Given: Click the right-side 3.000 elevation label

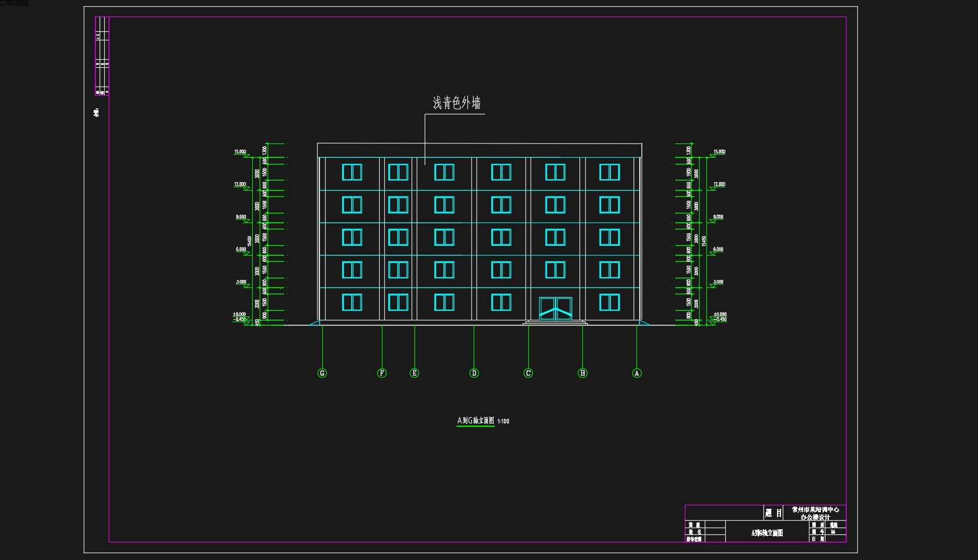Looking at the screenshot, I should coord(718,282).
